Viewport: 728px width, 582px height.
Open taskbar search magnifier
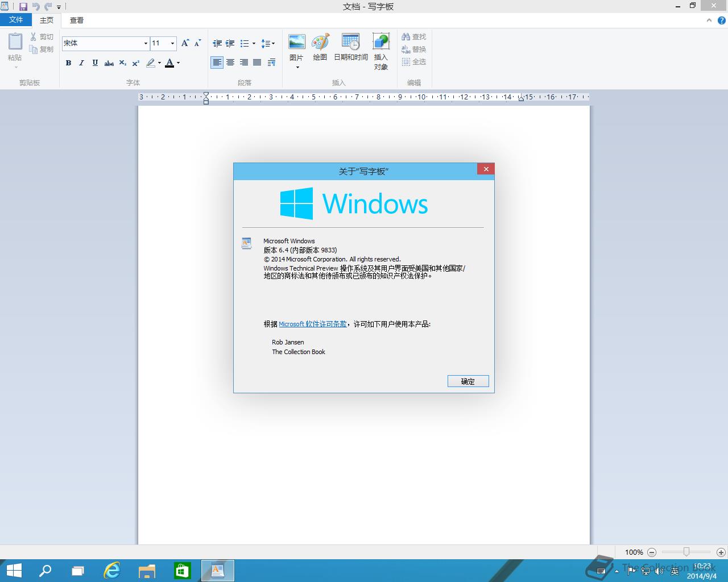[x=45, y=571]
